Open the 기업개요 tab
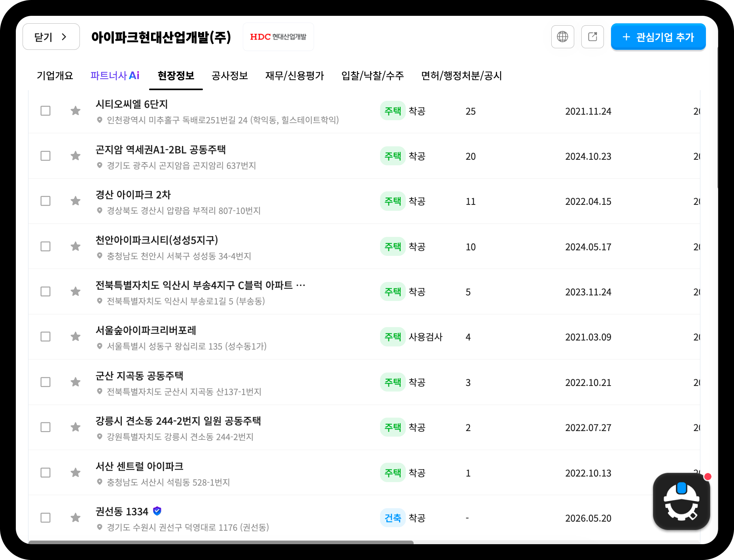 click(55, 76)
